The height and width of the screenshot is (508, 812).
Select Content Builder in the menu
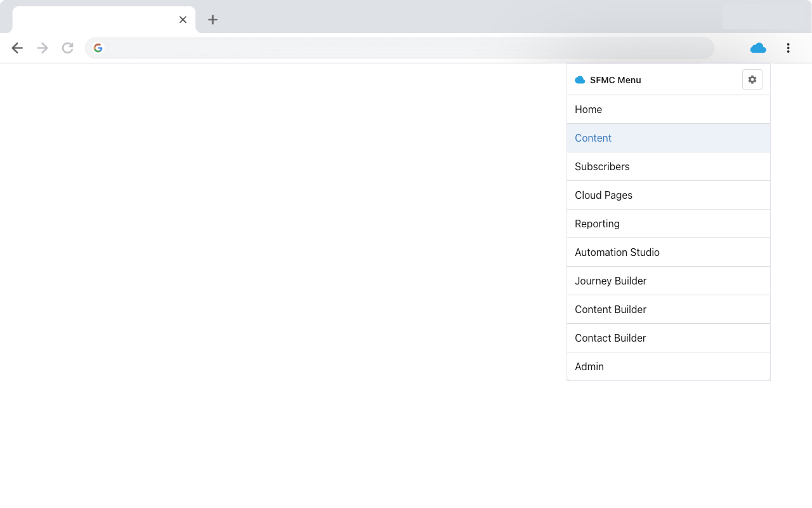pos(669,309)
